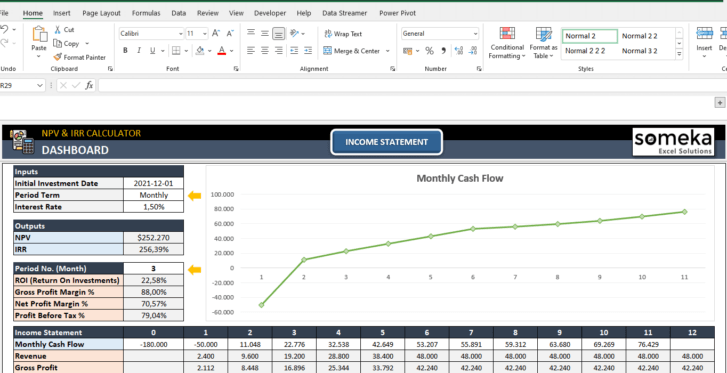727x373 pixels.
Task: Open the Home ribbon tab
Action: 32,13
